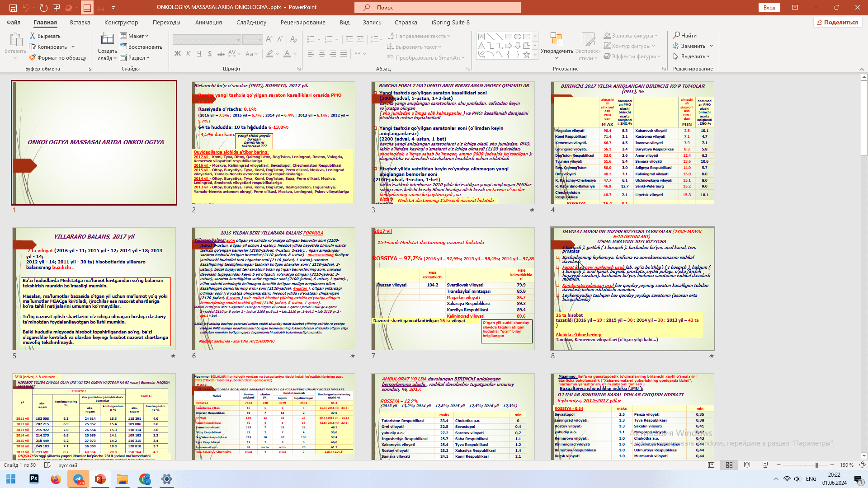Open the ENG input language switcher

[x=811, y=479]
